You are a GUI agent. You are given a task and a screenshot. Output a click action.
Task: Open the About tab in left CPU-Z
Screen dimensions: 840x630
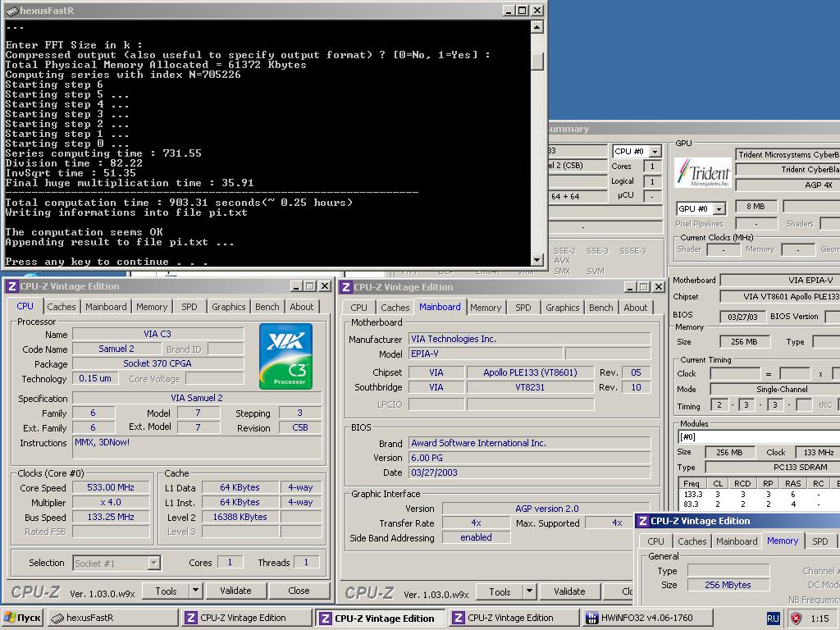click(x=302, y=307)
